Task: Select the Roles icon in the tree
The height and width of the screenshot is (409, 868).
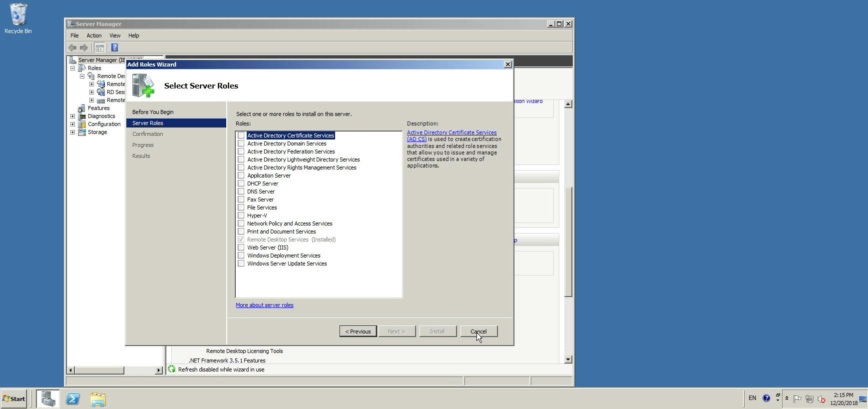Action: (x=82, y=68)
